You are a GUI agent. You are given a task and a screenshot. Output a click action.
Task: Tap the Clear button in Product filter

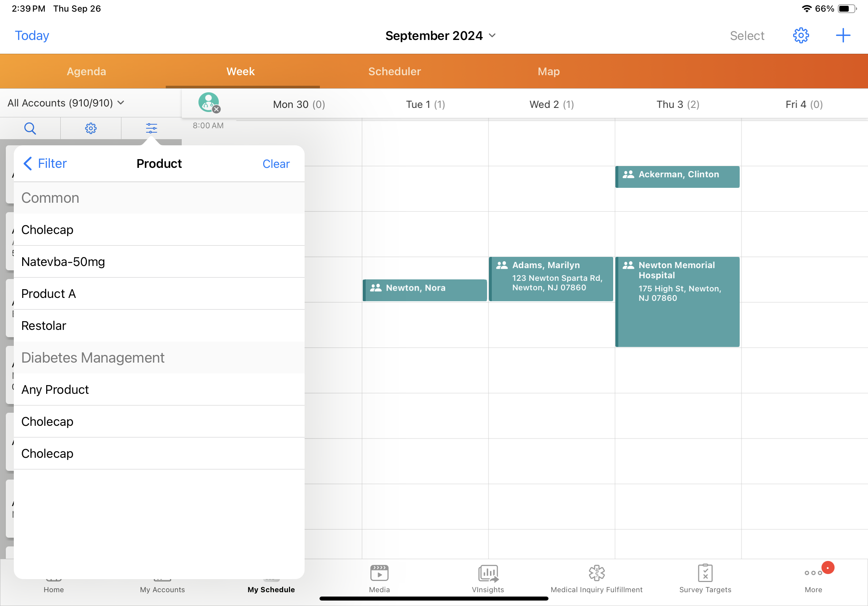[276, 164]
